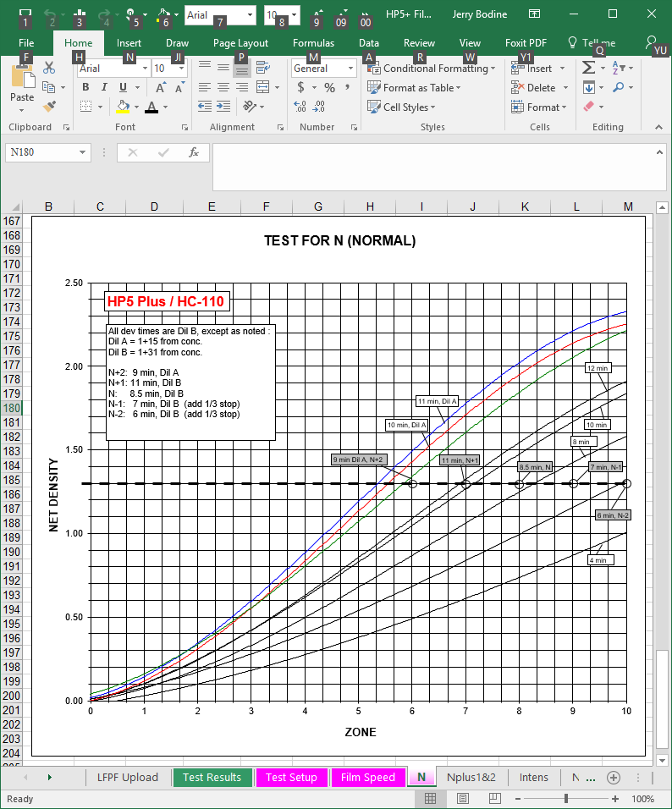Screen dimensions: 672x809
Task: Click the Cut scissors icon
Action: click(48, 69)
